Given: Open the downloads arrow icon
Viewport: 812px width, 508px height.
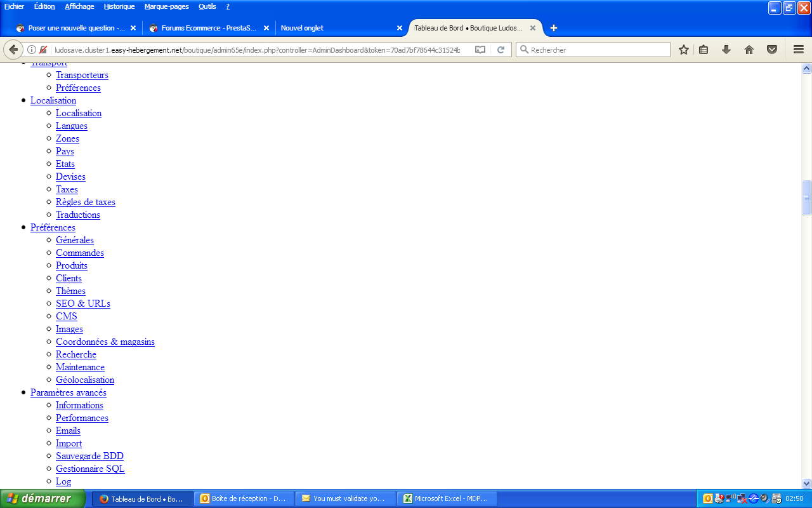Looking at the screenshot, I should tap(726, 50).
